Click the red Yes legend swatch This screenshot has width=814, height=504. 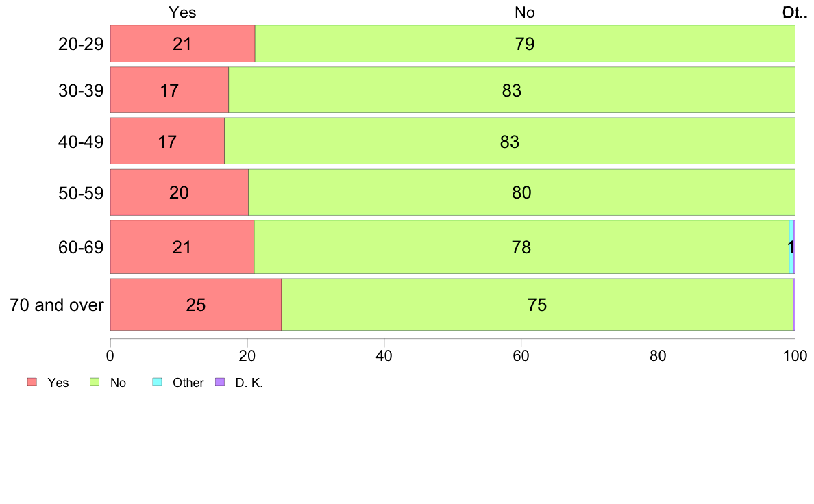click(x=32, y=382)
